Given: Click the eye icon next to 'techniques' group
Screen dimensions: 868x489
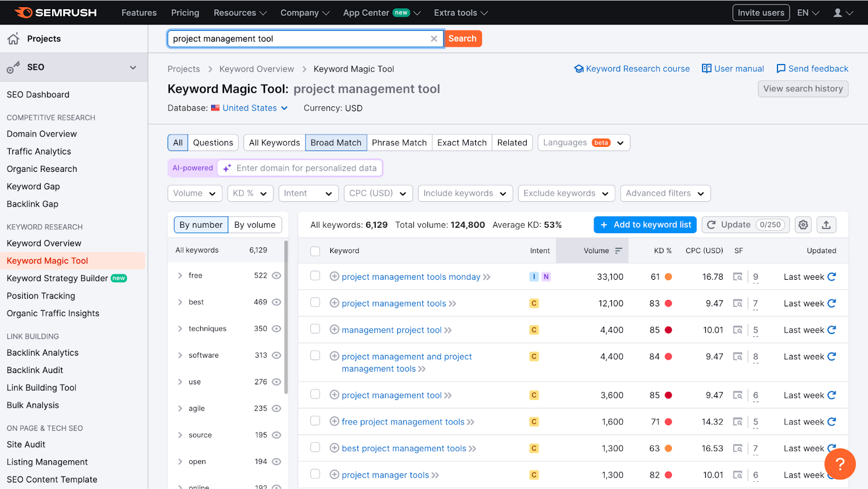Looking at the screenshot, I should 276,329.
